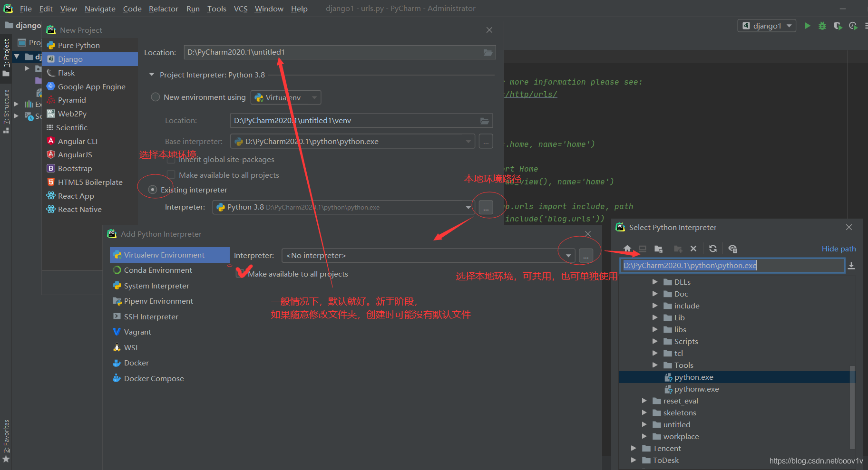The image size is (868, 470).
Task: Refresh the file tree in Select Python Interpreter
Action: click(x=712, y=249)
